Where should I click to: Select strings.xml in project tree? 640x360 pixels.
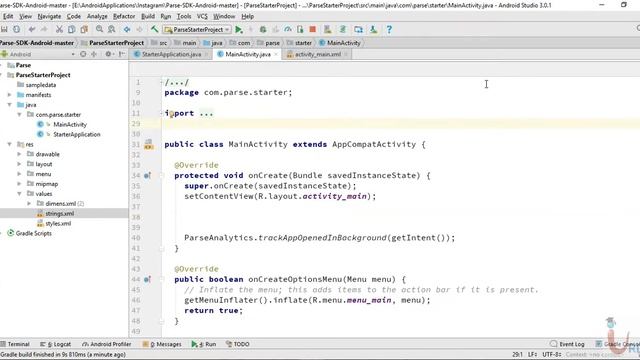click(x=60, y=213)
